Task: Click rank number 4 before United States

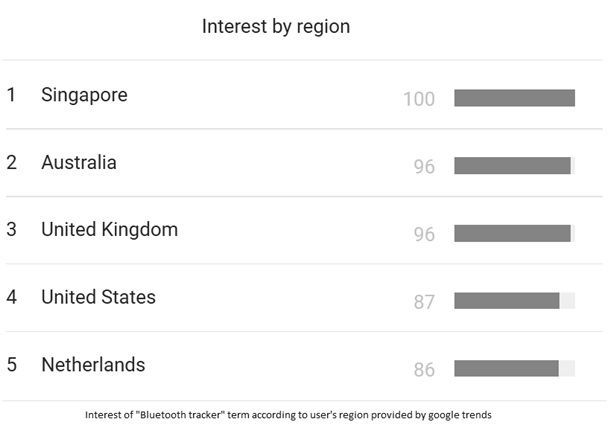Action: (11, 297)
